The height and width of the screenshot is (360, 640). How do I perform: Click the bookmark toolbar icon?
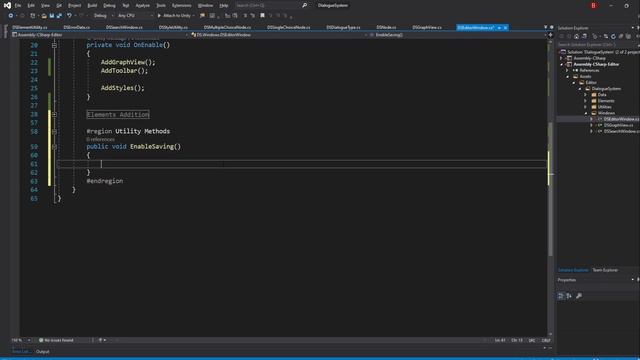pos(262,16)
